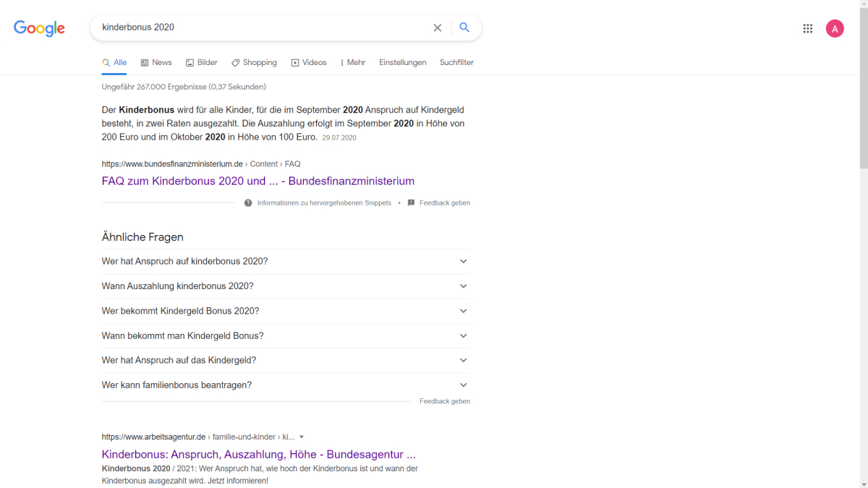Image resolution: width=868 pixels, height=488 pixels.
Task: Expand 'Wer hat Anspruch auf das Kindergeld?'
Action: [286, 360]
